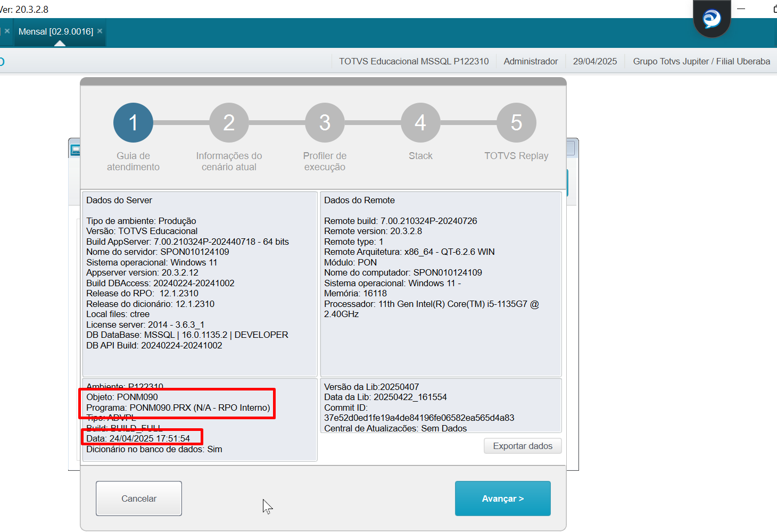Click 'Appserver version: 20.3.2.12' line
Screen dimensions: 777x532
click(142, 272)
